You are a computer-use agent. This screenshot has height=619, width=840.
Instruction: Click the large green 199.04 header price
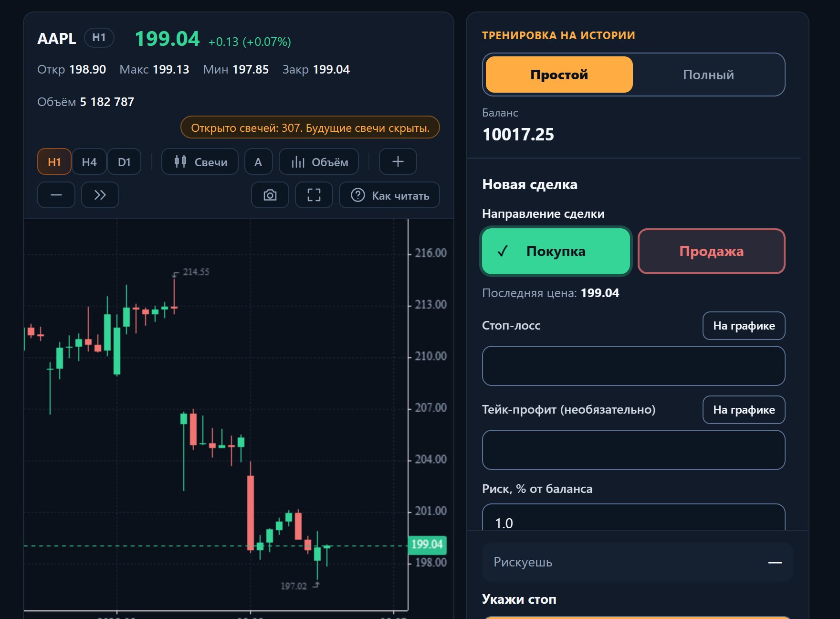(x=167, y=39)
